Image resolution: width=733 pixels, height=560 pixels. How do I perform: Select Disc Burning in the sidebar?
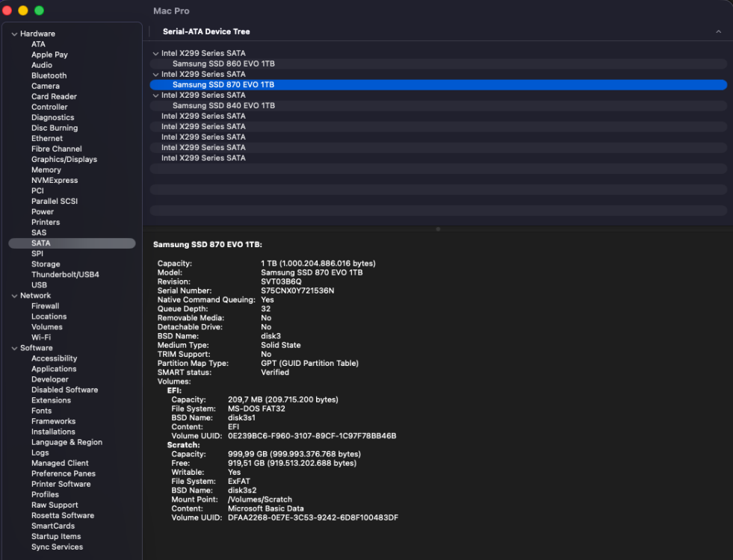click(55, 128)
